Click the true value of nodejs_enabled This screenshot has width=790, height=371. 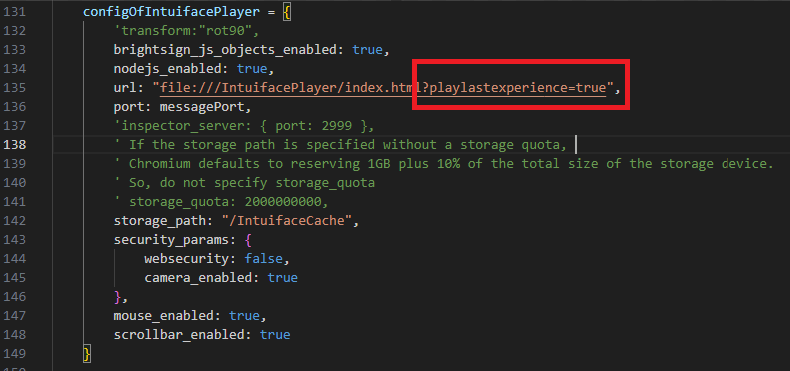252,69
